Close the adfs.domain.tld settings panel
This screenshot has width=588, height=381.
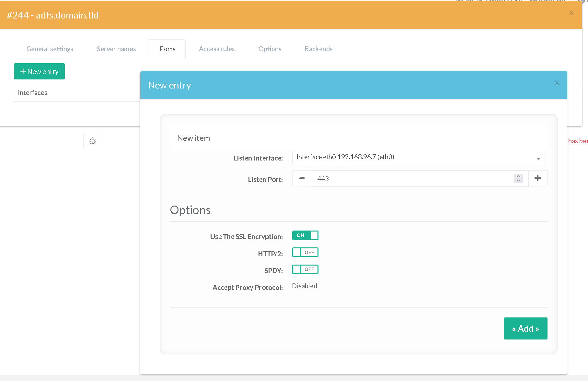click(571, 13)
